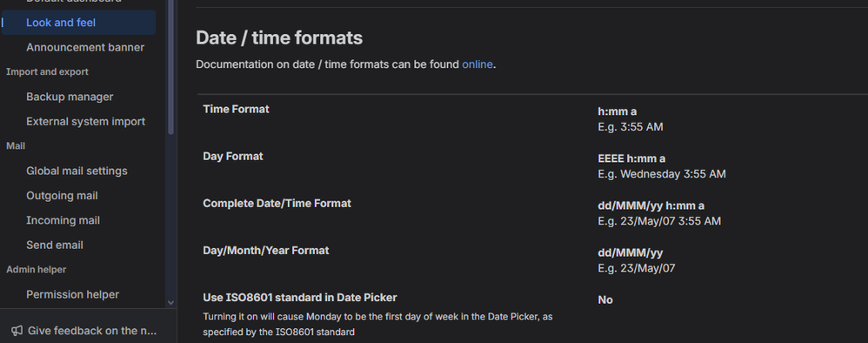
Task: Click the sidebar scroll down arrow
Action: [170, 303]
